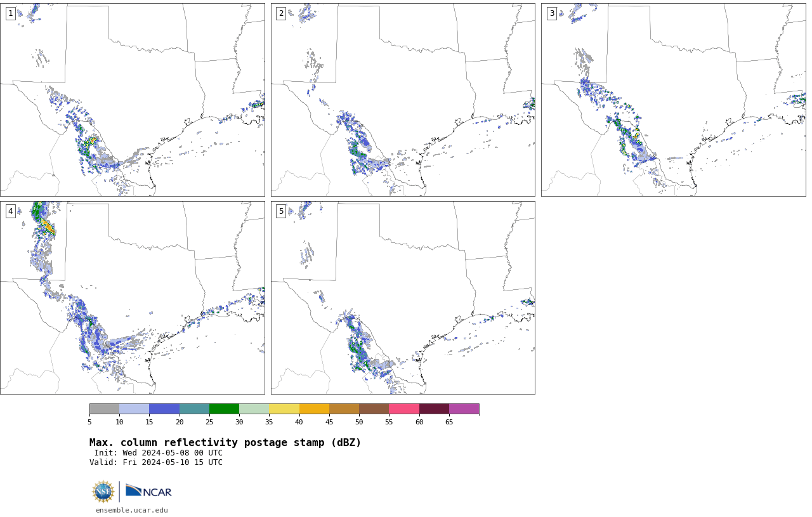The height and width of the screenshot is (517, 812).
Task: Click the member number 4 label box
Action: (10, 211)
